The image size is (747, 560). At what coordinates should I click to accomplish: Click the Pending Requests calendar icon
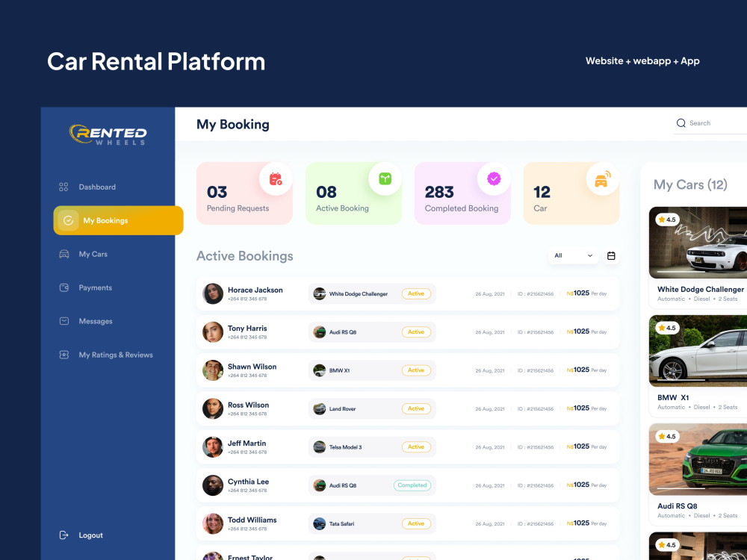[276, 179]
